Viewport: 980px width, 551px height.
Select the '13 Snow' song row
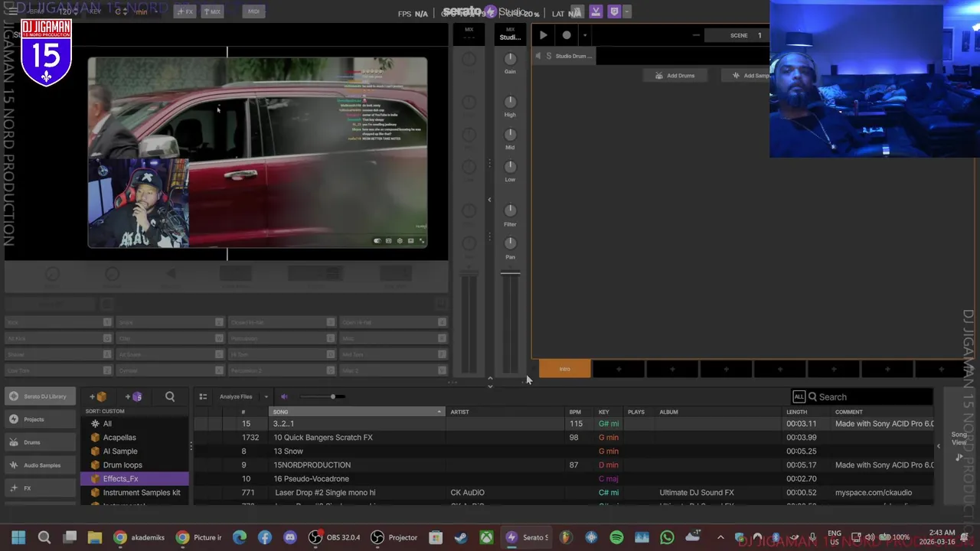[563, 452]
